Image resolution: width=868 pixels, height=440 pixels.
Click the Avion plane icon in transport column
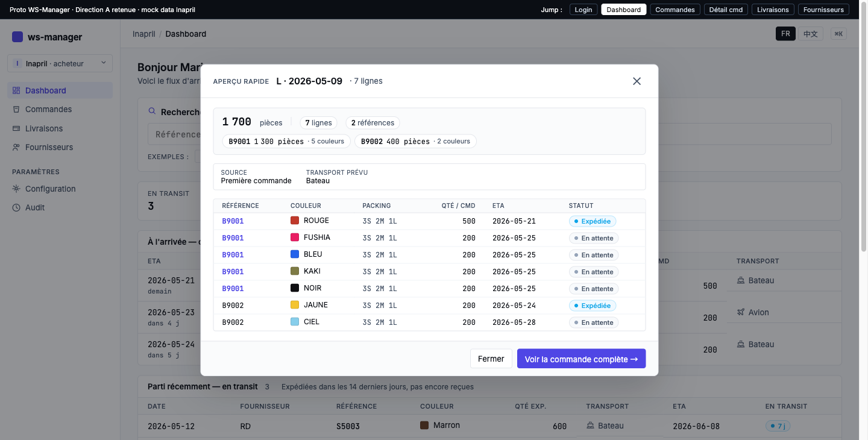[x=741, y=312]
